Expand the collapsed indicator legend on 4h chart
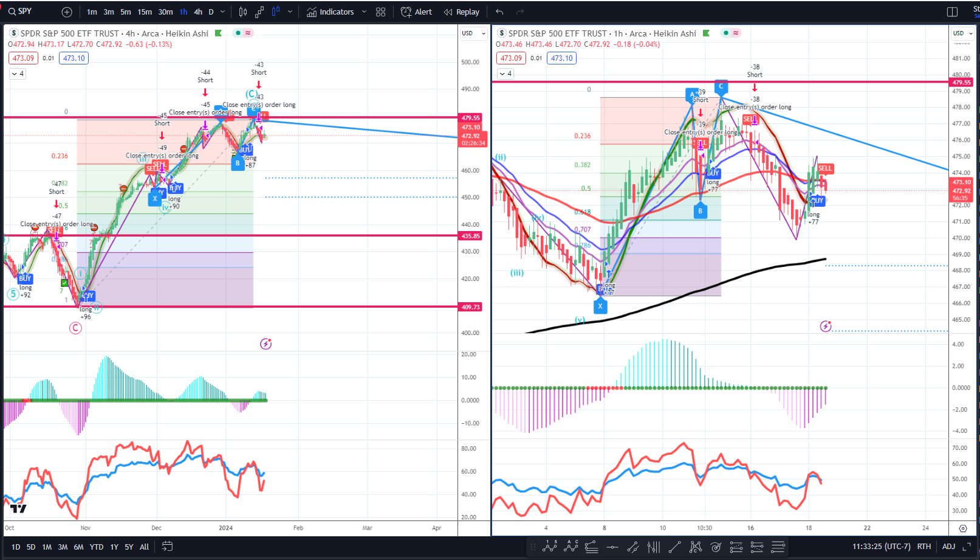The width and height of the screenshot is (980, 560). (x=18, y=74)
